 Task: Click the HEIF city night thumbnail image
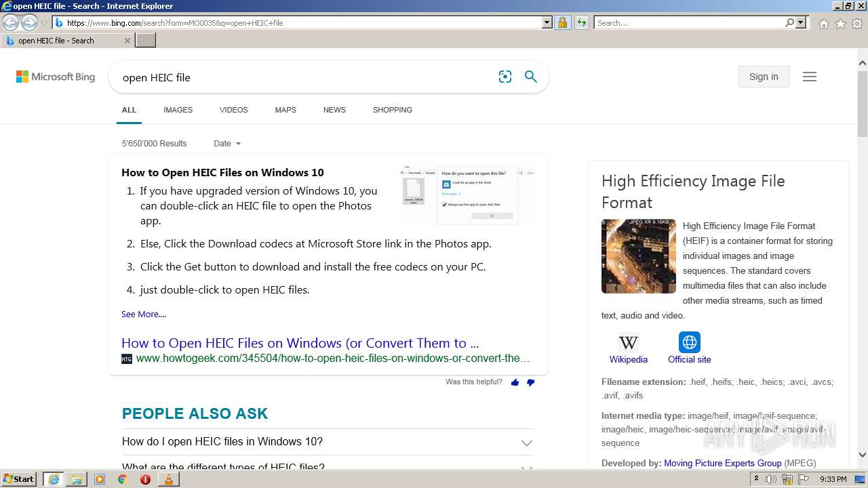coord(639,256)
